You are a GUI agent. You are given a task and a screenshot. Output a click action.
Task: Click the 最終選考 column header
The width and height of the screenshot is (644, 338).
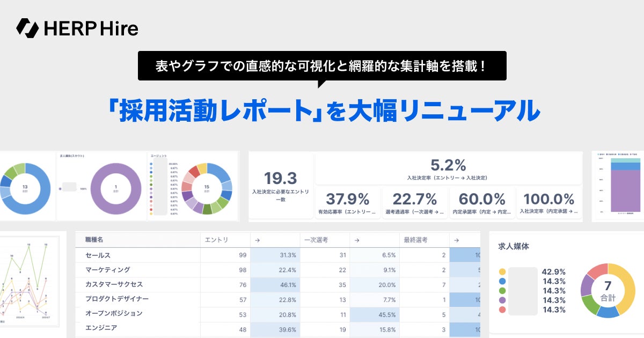416,240
